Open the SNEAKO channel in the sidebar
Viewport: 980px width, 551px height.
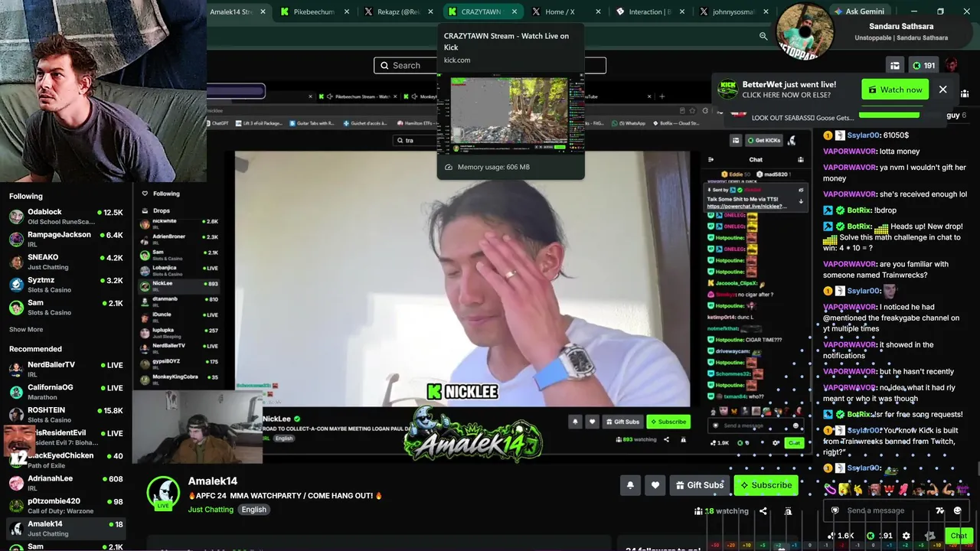64,262
